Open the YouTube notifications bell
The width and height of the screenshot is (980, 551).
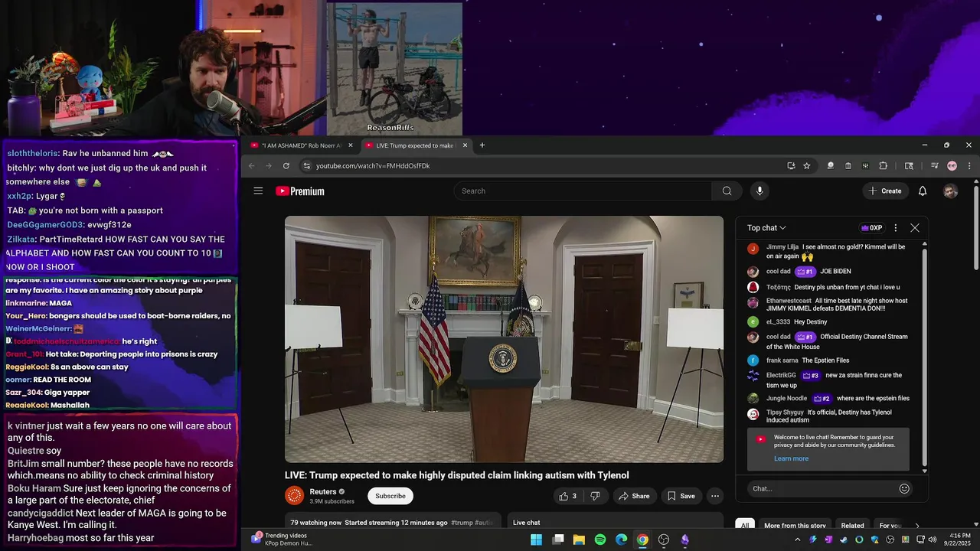[923, 191]
